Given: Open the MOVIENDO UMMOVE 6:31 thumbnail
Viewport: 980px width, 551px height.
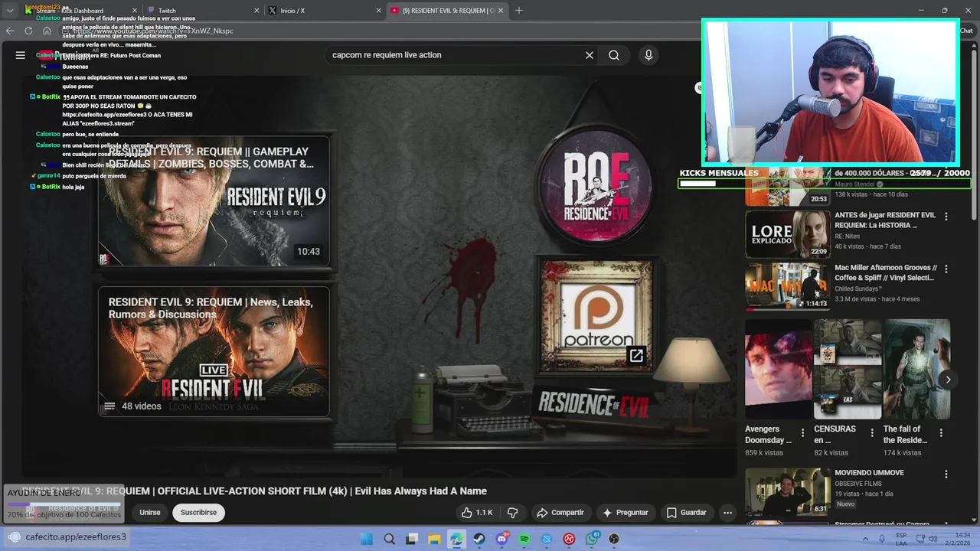Looking at the screenshot, I should pos(788,491).
